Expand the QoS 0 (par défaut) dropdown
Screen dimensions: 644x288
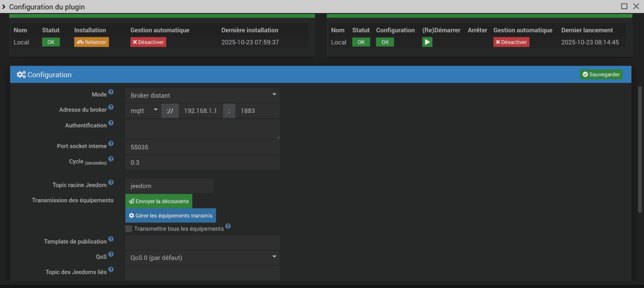pyautogui.click(x=202, y=258)
